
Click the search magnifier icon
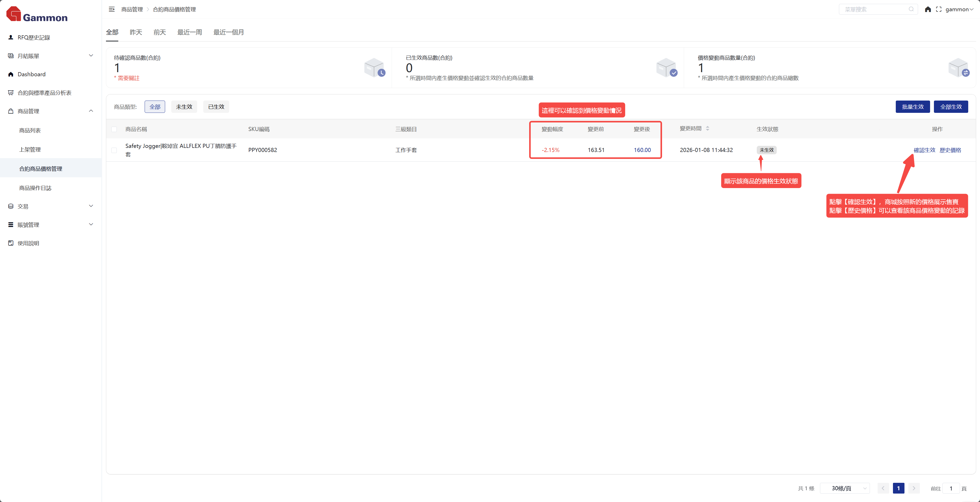(x=911, y=9)
